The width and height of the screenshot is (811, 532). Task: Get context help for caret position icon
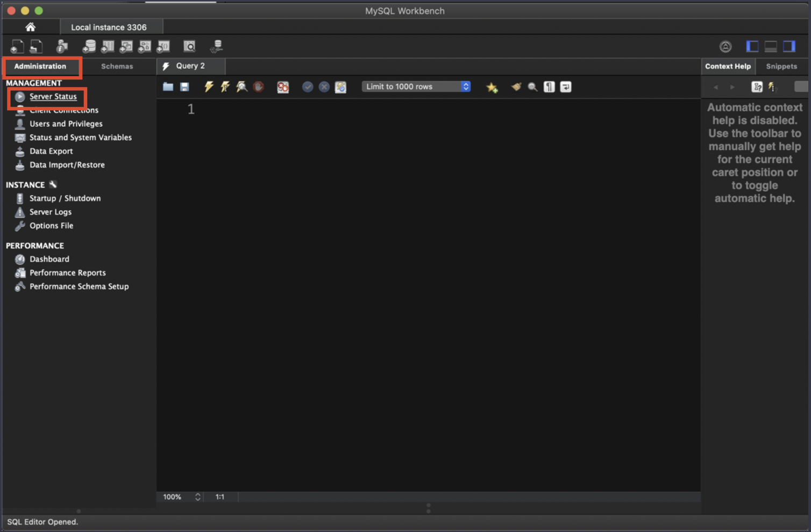pos(757,87)
